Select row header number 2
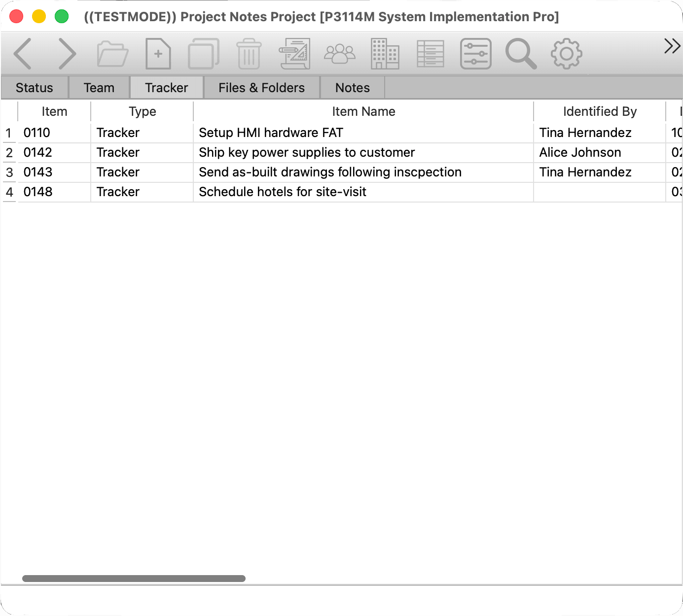The image size is (683, 616). point(9,153)
